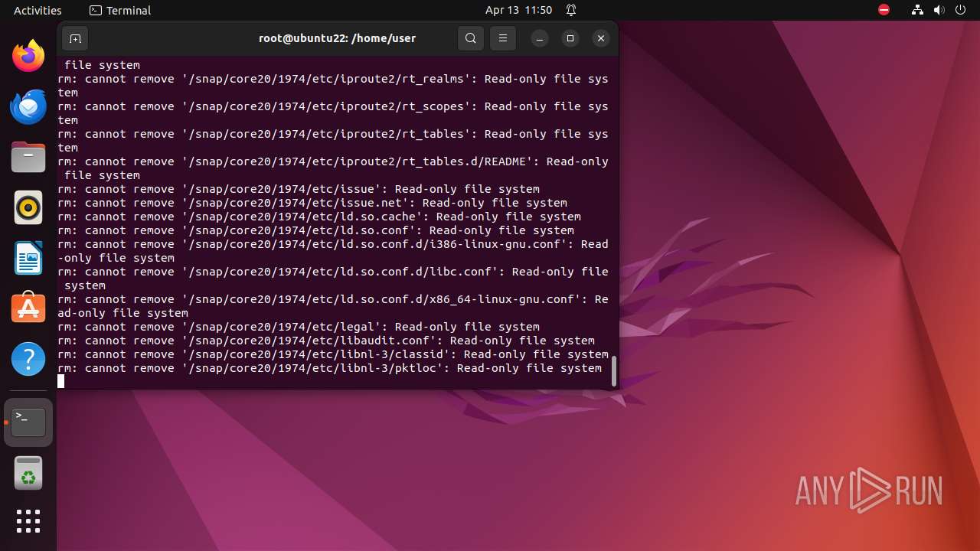
Task: Minimize the terminal window
Action: [540, 38]
